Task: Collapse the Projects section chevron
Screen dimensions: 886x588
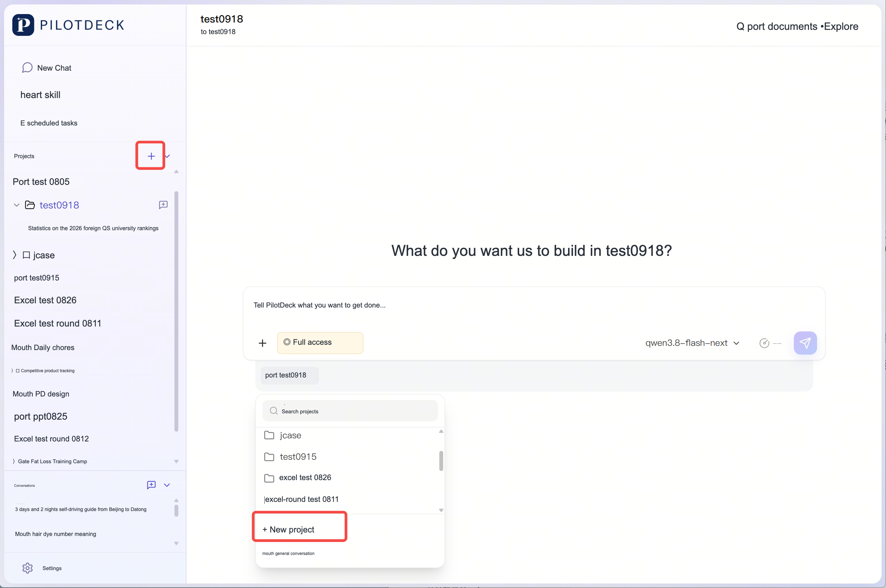Action: [x=167, y=156]
